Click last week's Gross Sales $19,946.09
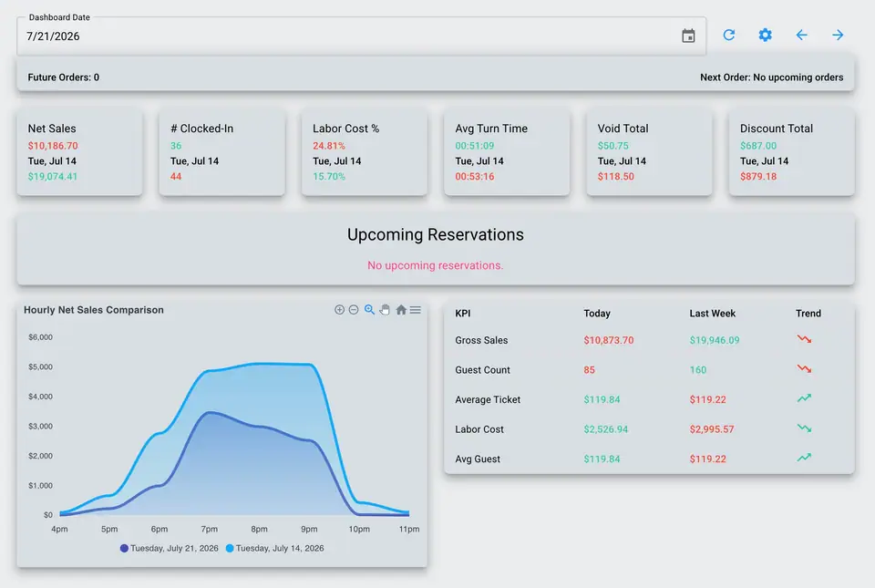 click(715, 340)
